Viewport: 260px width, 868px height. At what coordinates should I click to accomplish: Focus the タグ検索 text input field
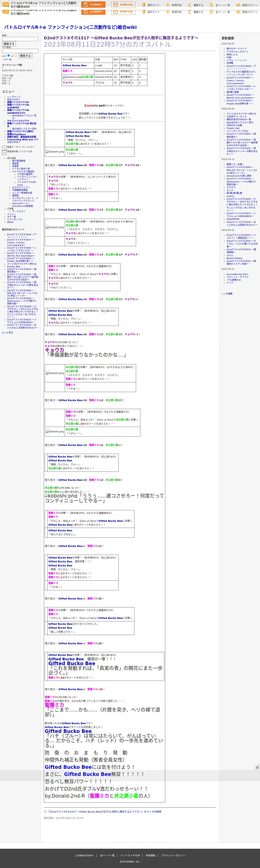pos(20,51)
